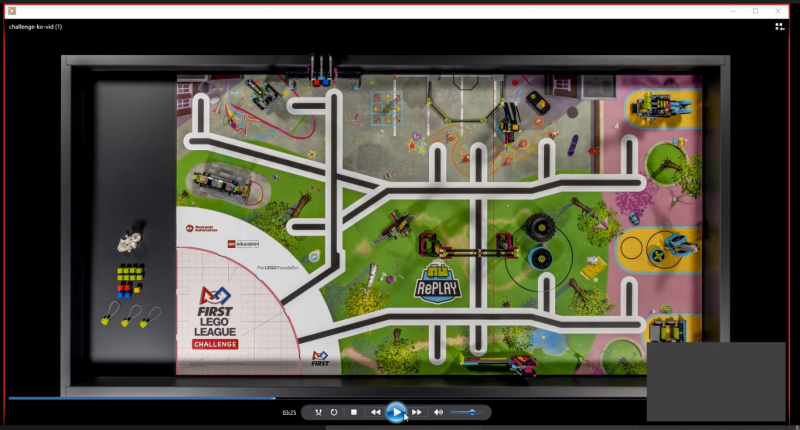
Task: Mute the audio with speaker icon
Action: 438,412
